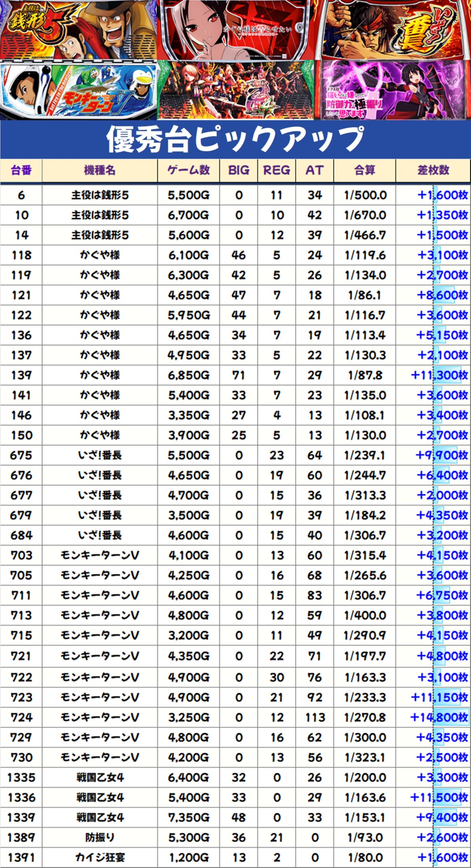Image resolution: width=471 pixels, height=868 pixels.
Task: Click the 戦国乙女4 banner image
Action: point(235,90)
